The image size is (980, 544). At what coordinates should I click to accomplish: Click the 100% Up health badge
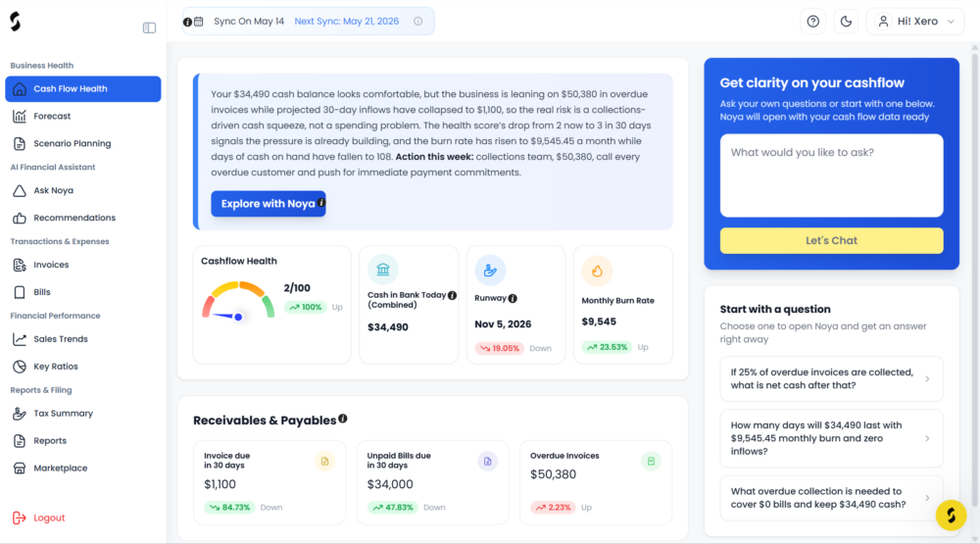tap(306, 307)
